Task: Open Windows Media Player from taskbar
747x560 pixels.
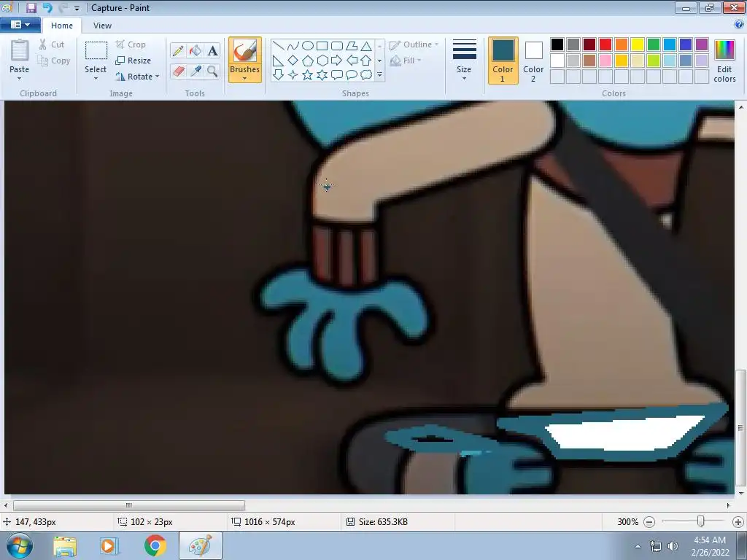Action: click(x=108, y=545)
